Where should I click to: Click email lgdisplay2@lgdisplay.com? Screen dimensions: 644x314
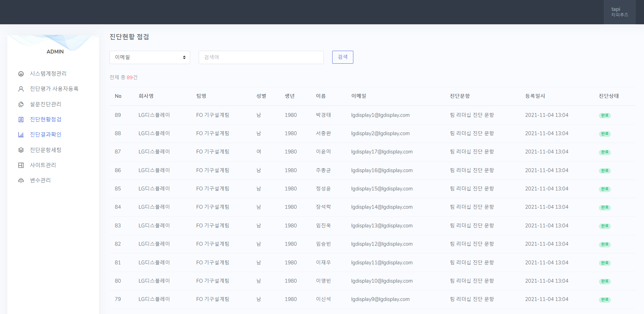[x=380, y=133]
